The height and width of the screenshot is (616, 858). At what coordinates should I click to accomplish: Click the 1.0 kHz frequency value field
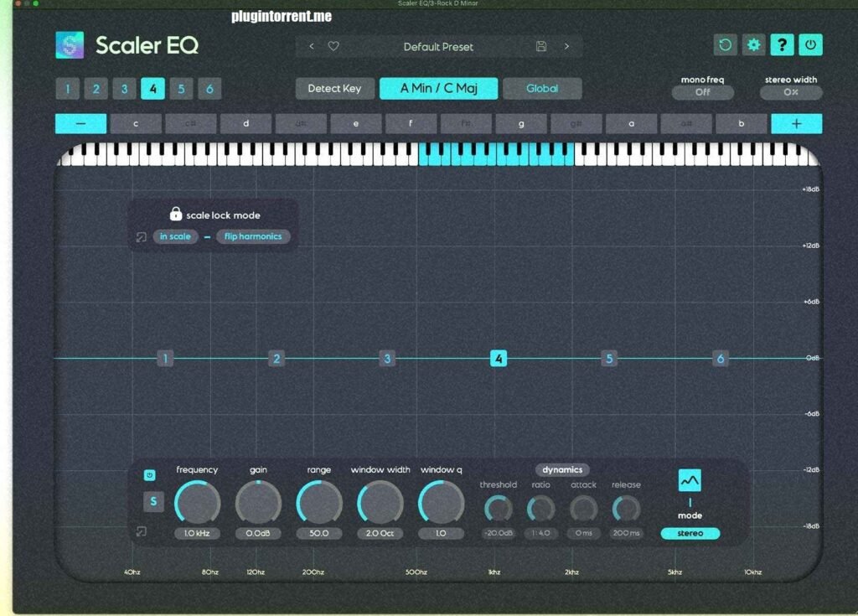[197, 533]
